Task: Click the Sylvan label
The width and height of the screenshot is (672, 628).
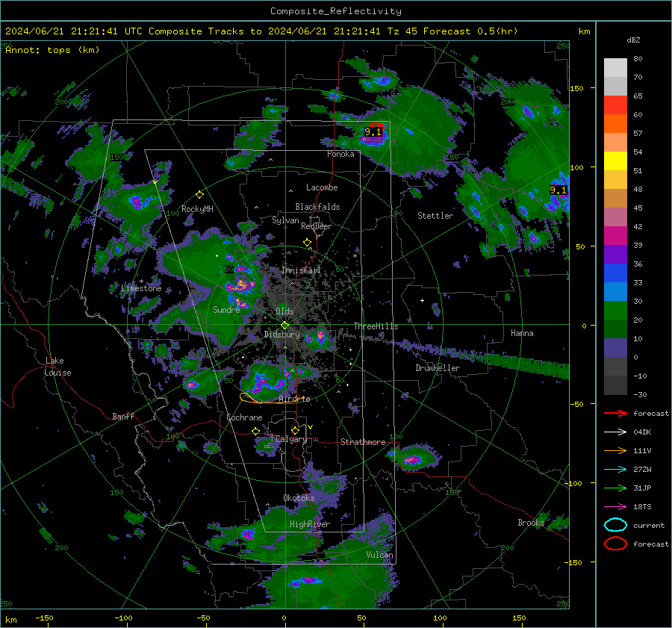Action: [x=285, y=220]
